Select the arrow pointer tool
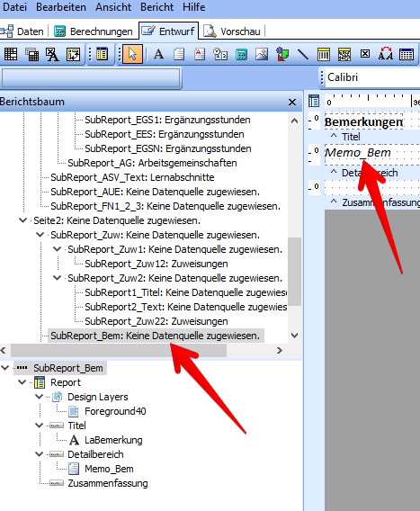Screen dimensions: 420x511 132,54
